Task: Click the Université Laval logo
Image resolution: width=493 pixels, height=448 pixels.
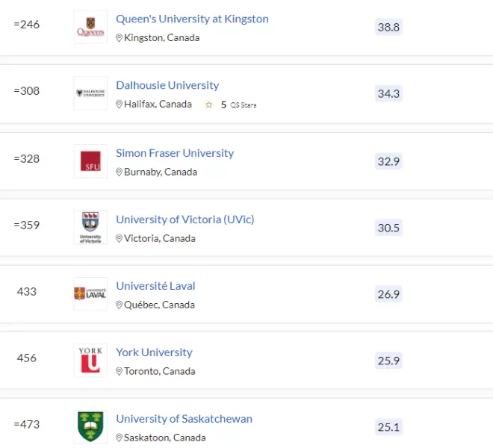Action: (x=90, y=294)
